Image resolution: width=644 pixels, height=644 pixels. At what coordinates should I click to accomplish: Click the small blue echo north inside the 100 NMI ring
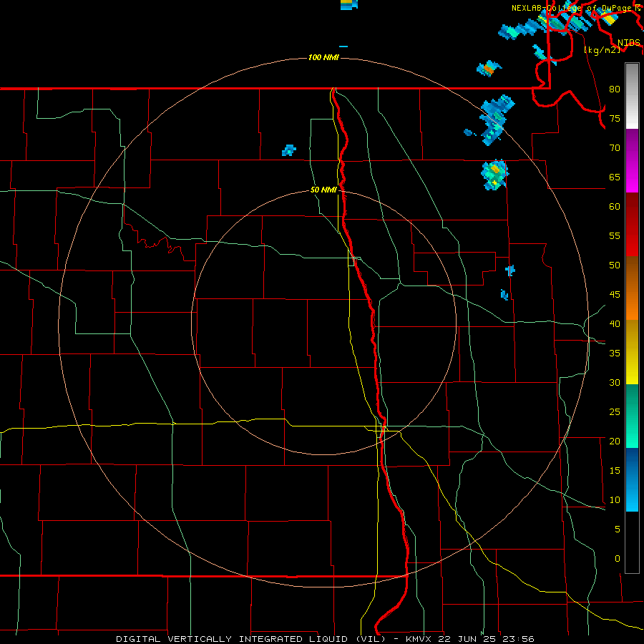point(289,150)
